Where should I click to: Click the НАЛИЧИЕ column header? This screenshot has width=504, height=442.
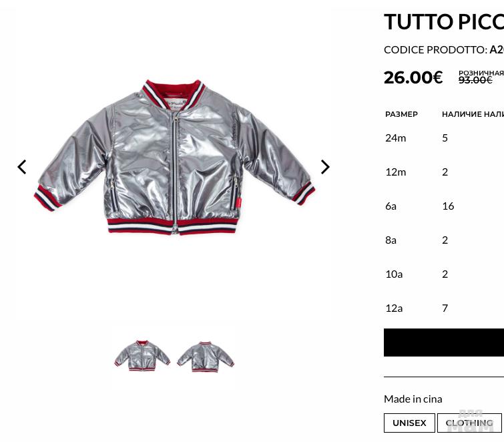462,114
